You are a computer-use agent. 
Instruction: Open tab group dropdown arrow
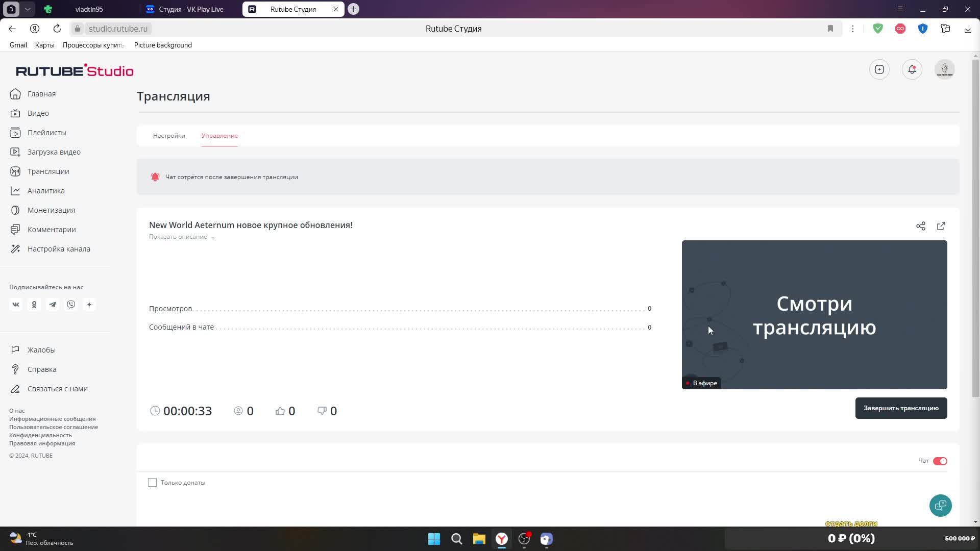[28, 9]
